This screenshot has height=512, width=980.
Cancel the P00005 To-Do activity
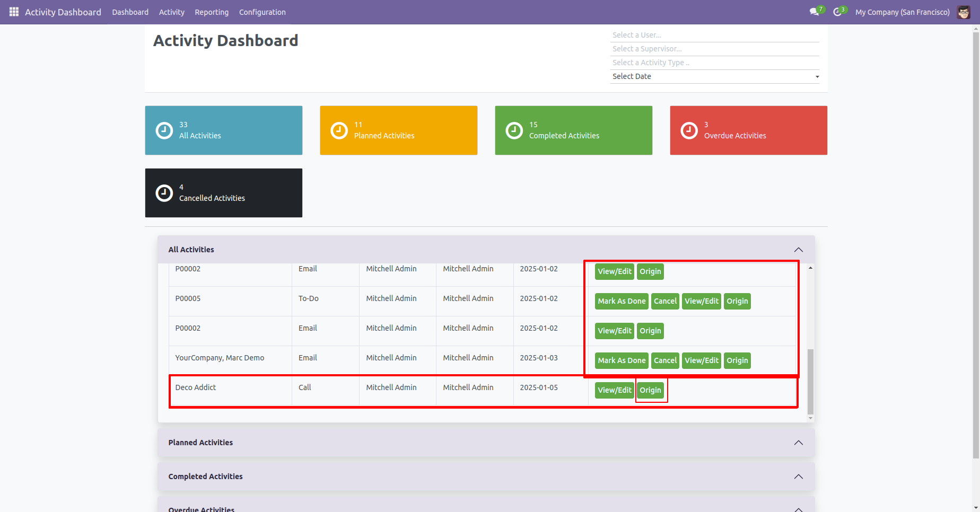tap(665, 301)
